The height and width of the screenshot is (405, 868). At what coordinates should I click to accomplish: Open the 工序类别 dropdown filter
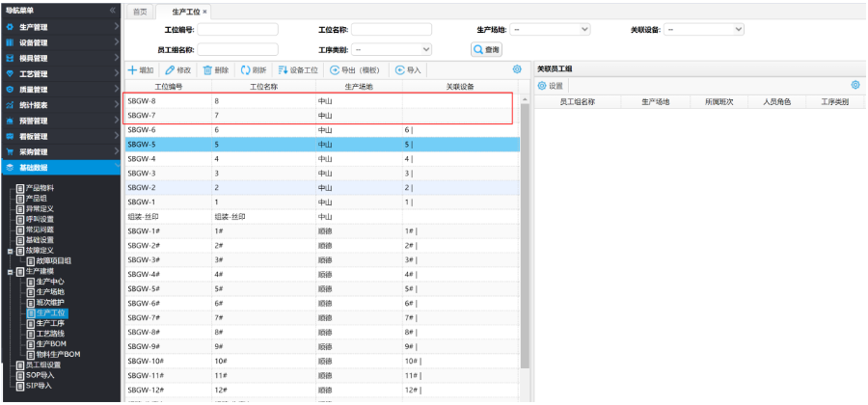point(392,49)
